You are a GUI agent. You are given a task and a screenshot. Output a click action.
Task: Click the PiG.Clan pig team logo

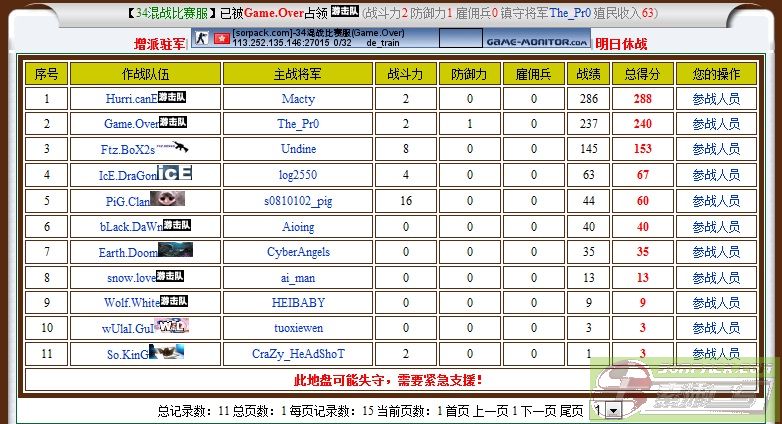tap(168, 199)
